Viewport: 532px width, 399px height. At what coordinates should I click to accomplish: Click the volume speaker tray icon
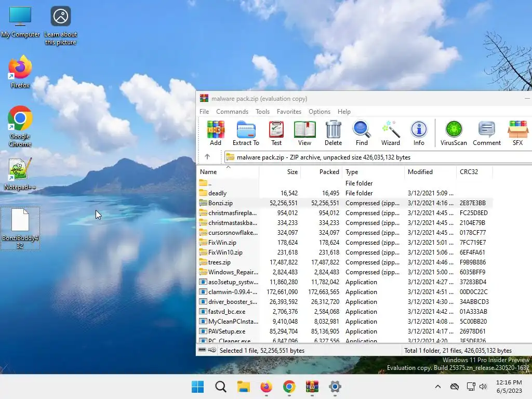click(483, 387)
